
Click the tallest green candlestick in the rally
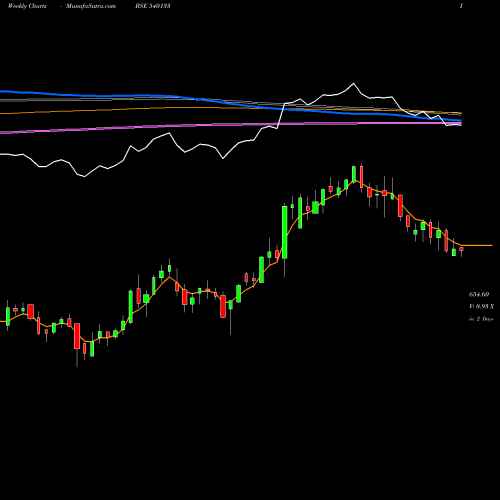coord(285,232)
